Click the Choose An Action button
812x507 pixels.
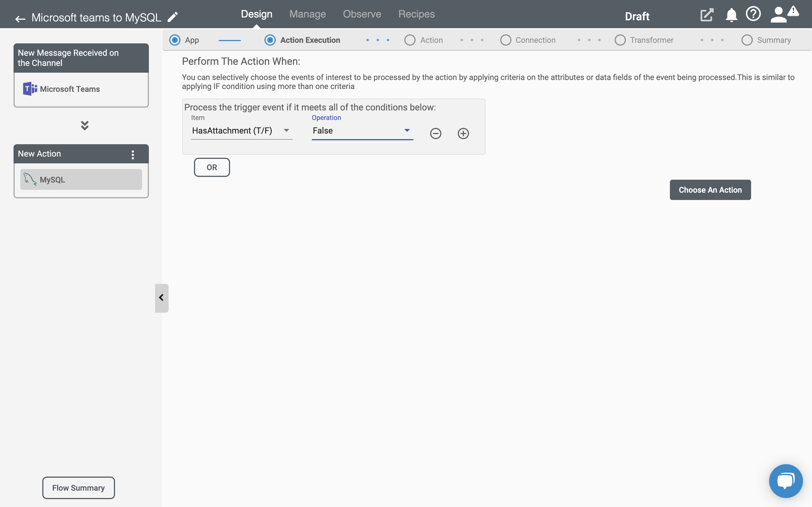[x=710, y=189]
